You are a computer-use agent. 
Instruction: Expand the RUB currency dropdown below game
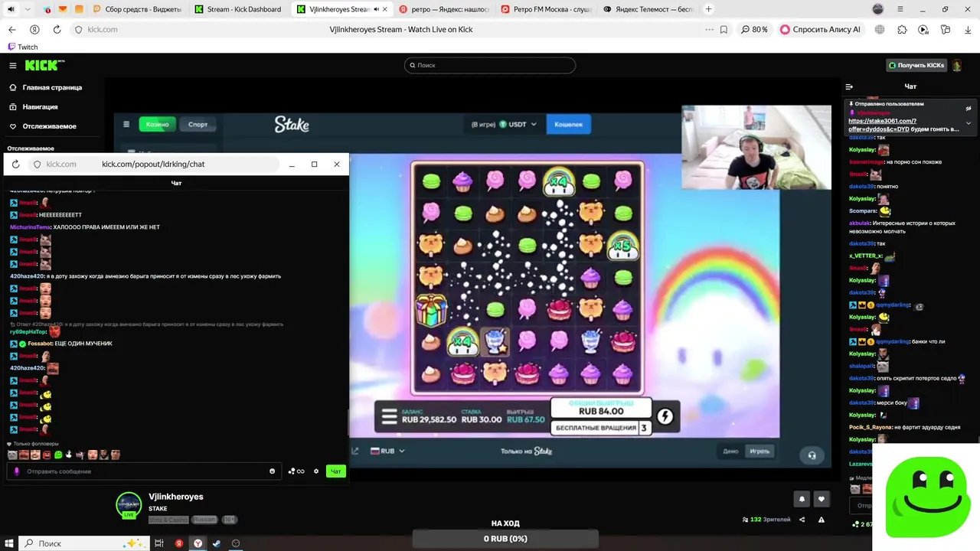click(x=387, y=452)
